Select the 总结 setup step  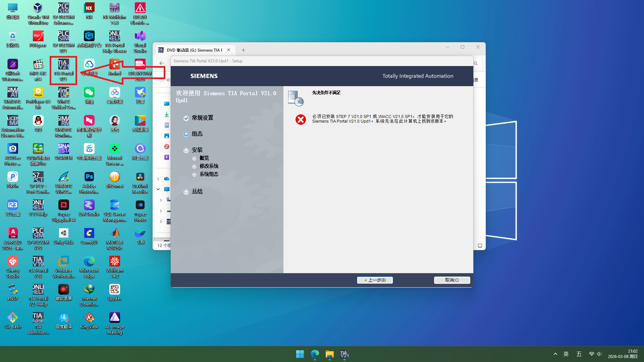197,191
